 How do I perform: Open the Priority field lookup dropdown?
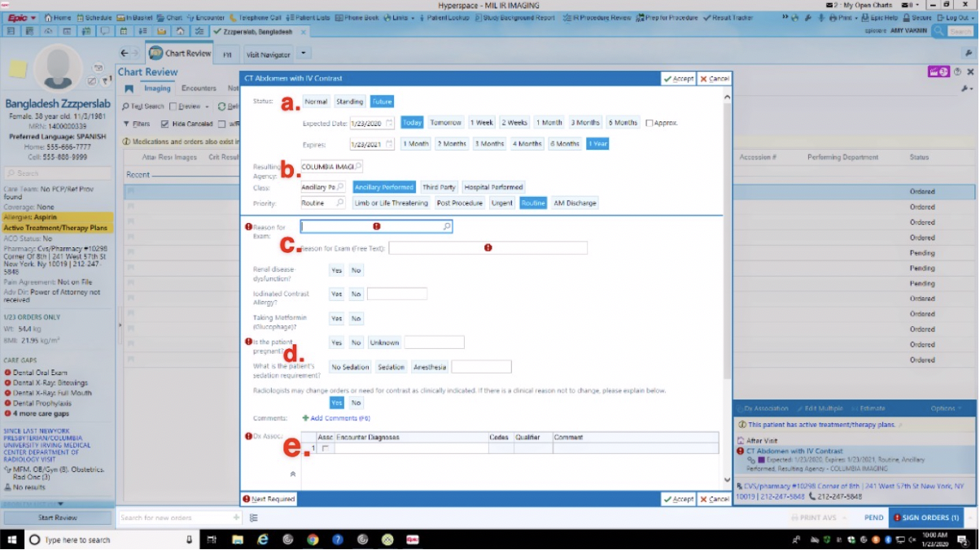tap(340, 203)
